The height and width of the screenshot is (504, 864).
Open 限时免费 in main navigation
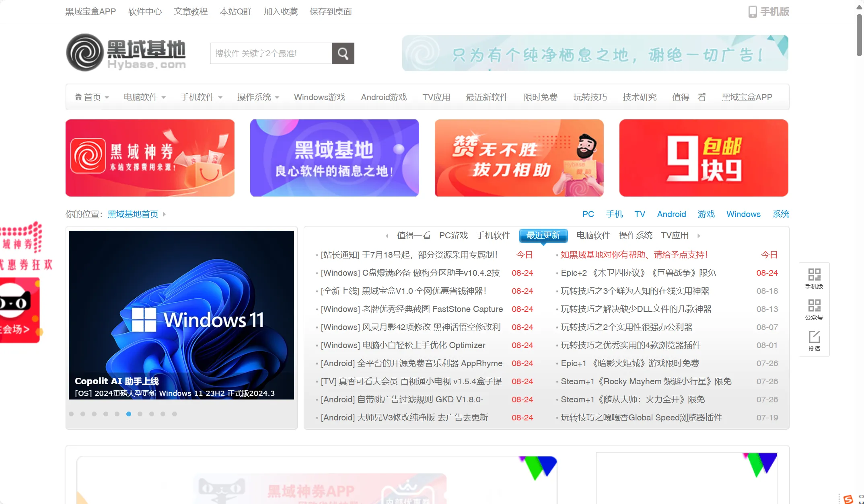point(541,97)
